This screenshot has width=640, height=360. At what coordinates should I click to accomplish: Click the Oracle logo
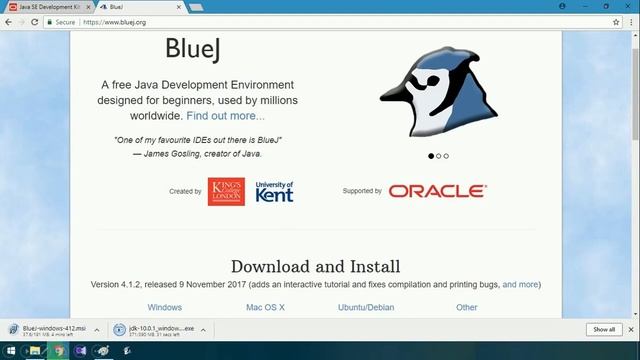point(437,191)
